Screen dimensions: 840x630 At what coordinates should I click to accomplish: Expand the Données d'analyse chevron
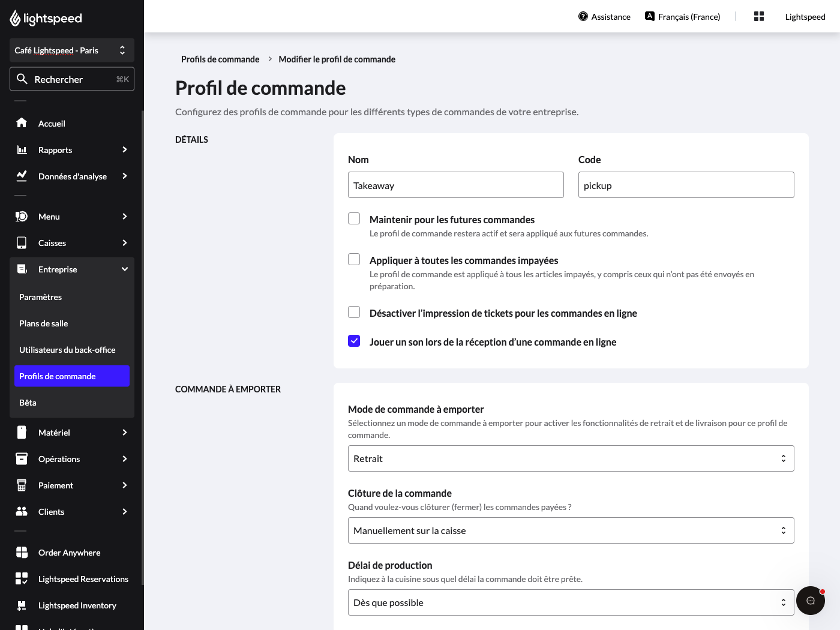(125, 176)
